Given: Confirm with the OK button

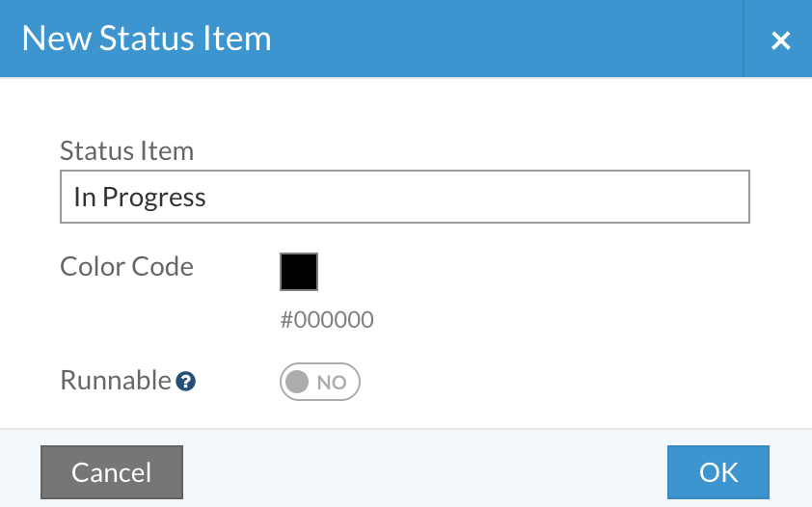Looking at the screenshot, I should click(x=718, y=472).
